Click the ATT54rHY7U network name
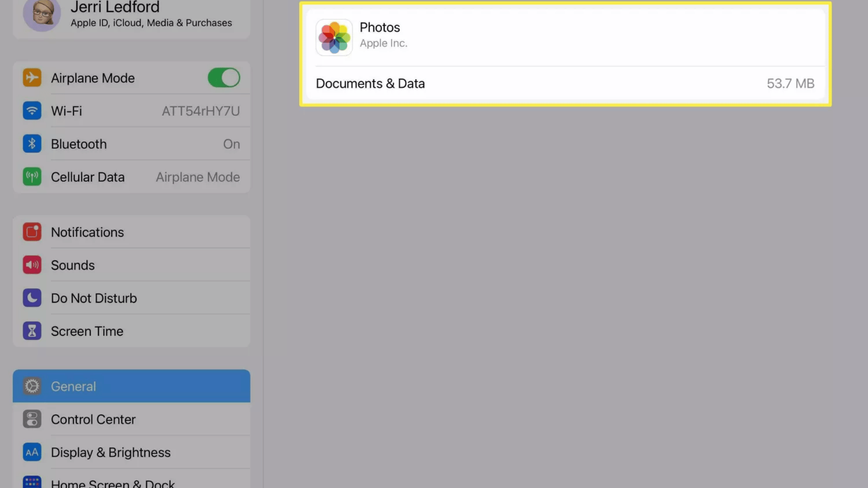This screenshot has height=488, width=868. coord(201,111)
